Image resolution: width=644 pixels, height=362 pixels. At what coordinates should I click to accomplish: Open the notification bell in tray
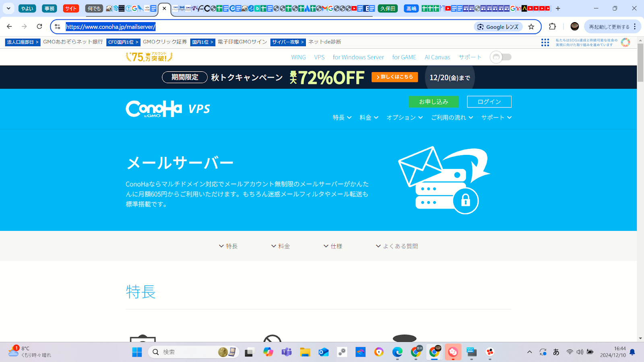632,352
